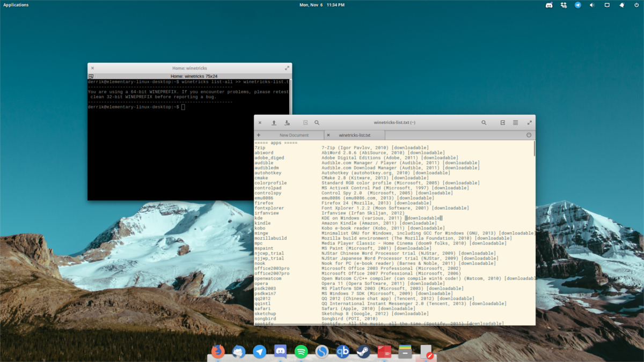644x362 pixels.
Task: Click the "===== apps =====" header line
Action: (276, 143)
